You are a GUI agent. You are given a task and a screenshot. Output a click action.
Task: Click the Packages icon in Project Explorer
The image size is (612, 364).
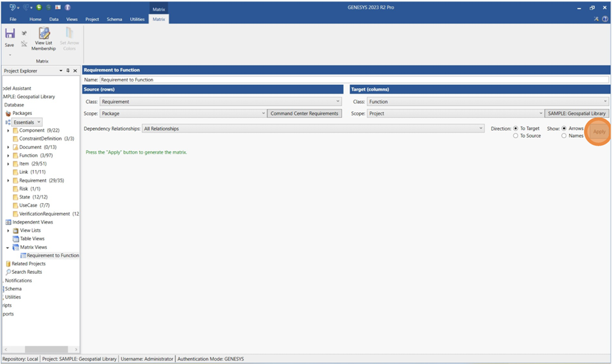[x=8, y=113]
